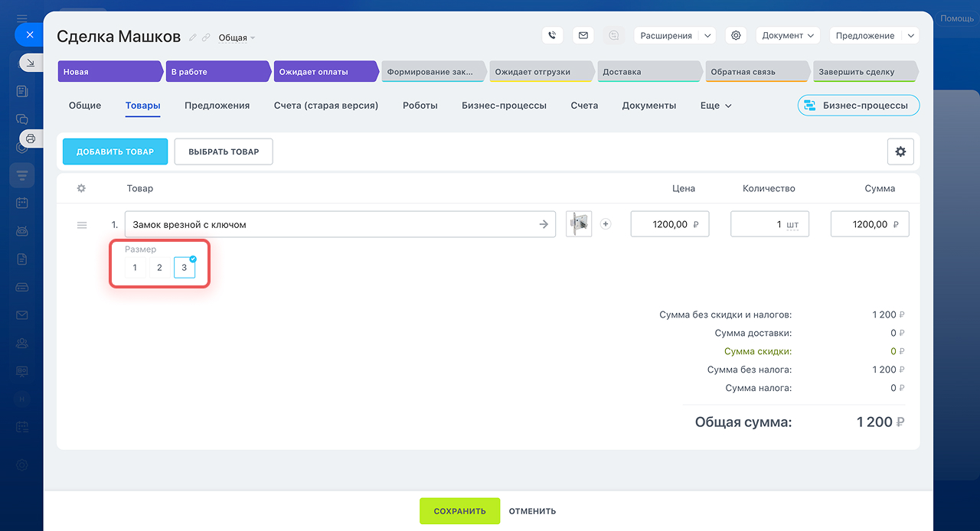This screenshot has height=531, width=980.
Task: Open deal settings gear in header
Action: click(736, 35)
